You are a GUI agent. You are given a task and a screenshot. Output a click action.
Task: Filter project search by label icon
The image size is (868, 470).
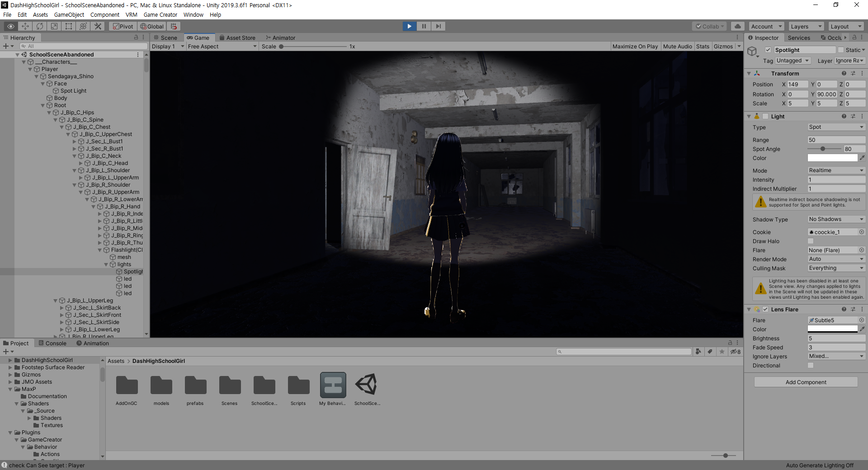(x=710, y=352)
